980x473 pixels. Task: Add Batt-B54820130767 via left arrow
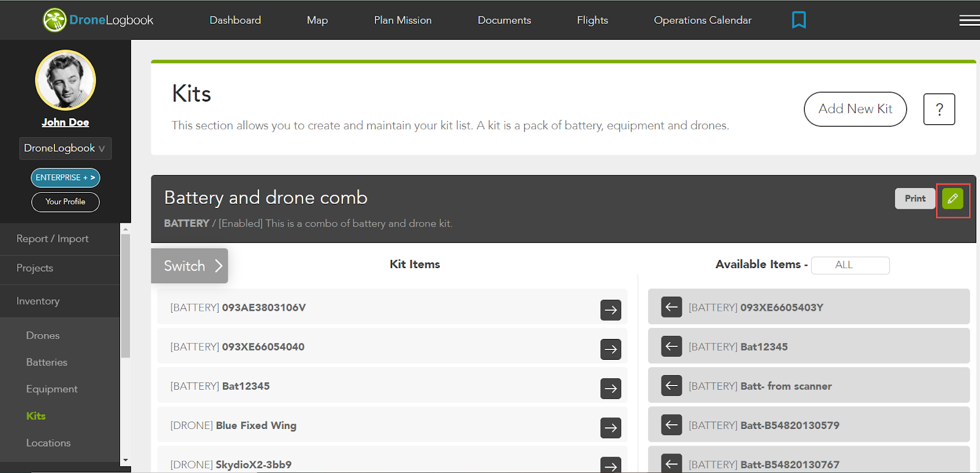tap(671, 463)
